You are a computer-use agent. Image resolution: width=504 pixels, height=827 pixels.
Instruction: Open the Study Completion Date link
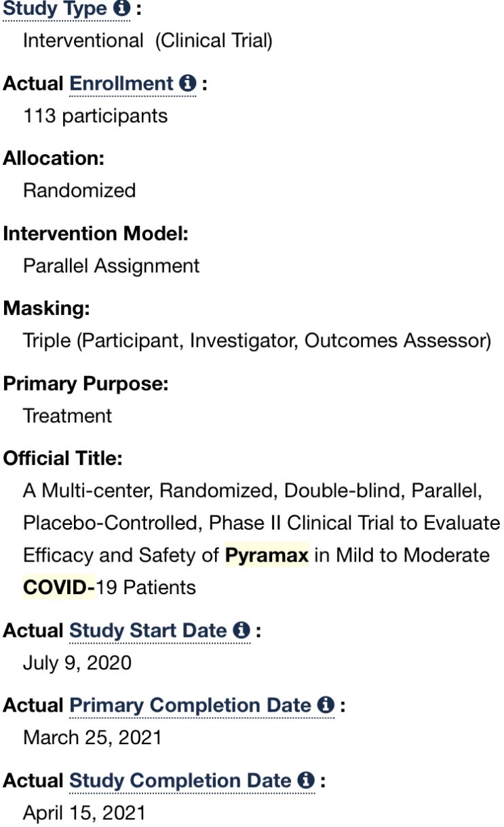click(x=180, y=781)
